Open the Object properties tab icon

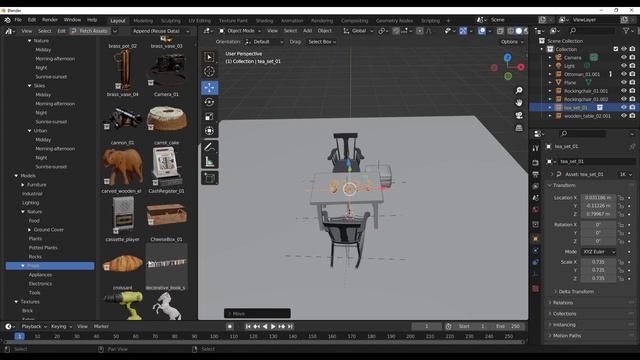(x=536, y=238)
